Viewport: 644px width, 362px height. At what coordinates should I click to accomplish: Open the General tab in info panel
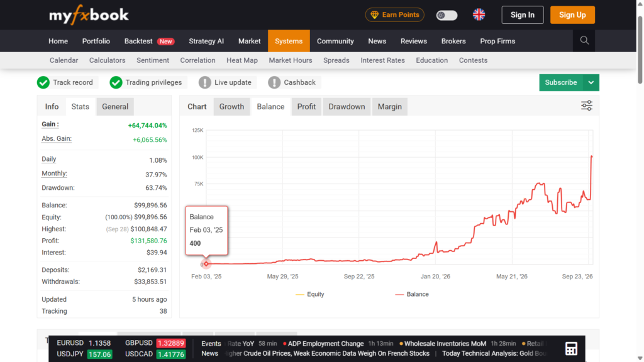point(115,107)
